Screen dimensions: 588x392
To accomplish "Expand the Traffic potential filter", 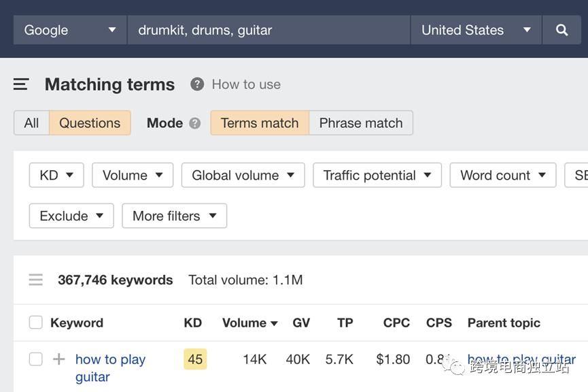I will tap(377, 175).
